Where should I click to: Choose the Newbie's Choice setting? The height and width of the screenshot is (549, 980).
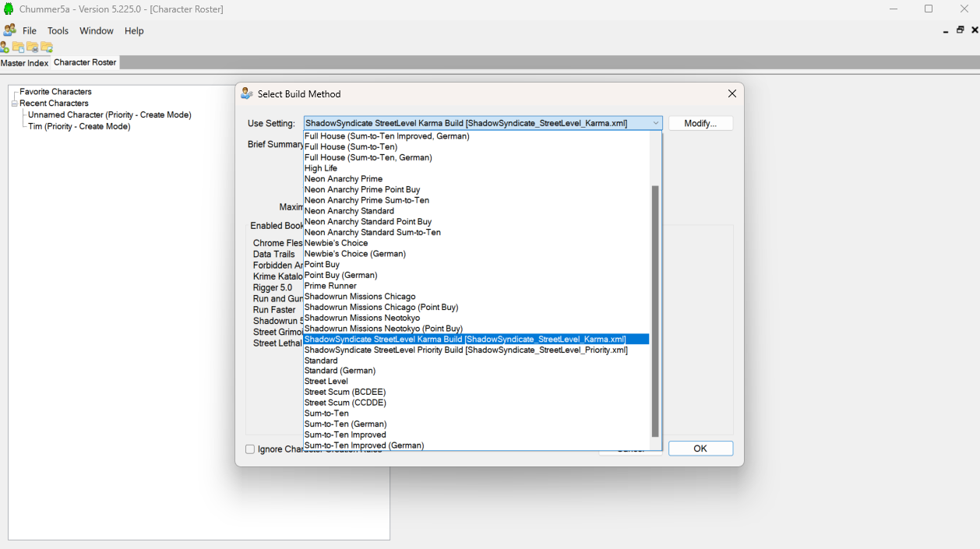coord(476,243)
